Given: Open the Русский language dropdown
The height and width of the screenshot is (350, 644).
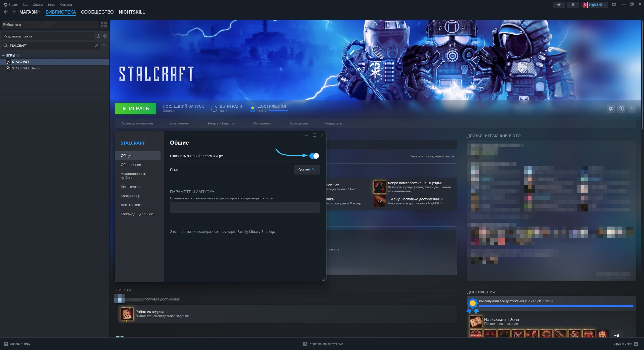Looking at the screenshot, I should tap(307, 169).
